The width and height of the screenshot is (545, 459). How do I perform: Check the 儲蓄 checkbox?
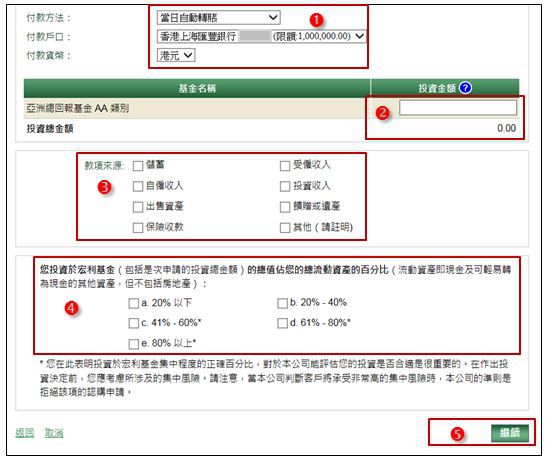tap(138, 166)
